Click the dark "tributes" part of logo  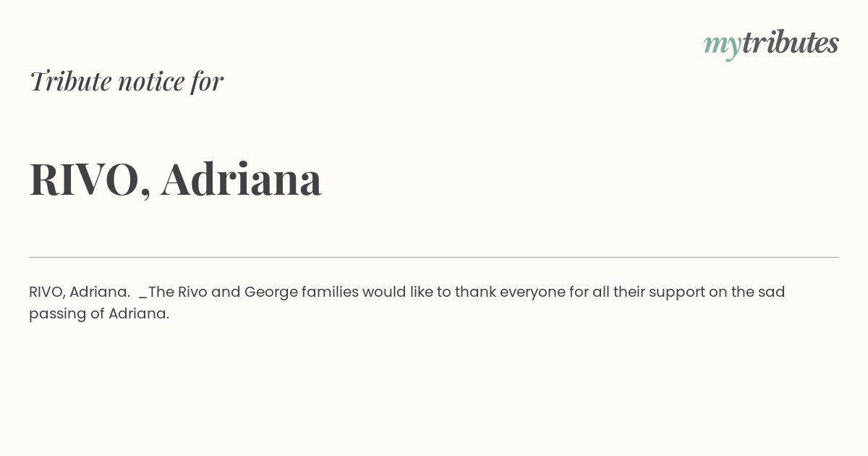[791, 42]
